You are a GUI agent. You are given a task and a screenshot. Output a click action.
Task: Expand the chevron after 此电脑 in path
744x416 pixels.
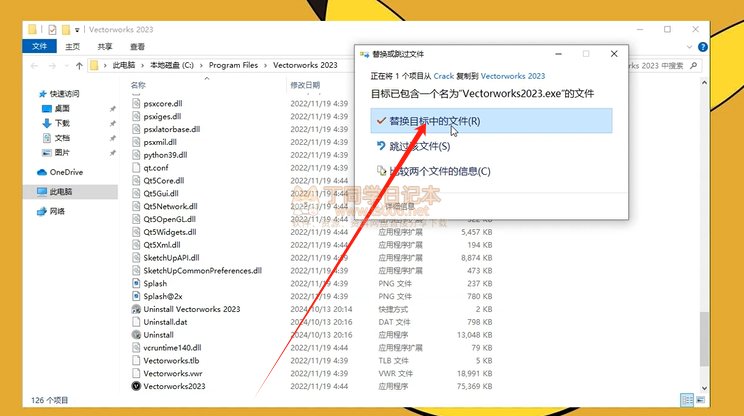click(x=143, y=65)
